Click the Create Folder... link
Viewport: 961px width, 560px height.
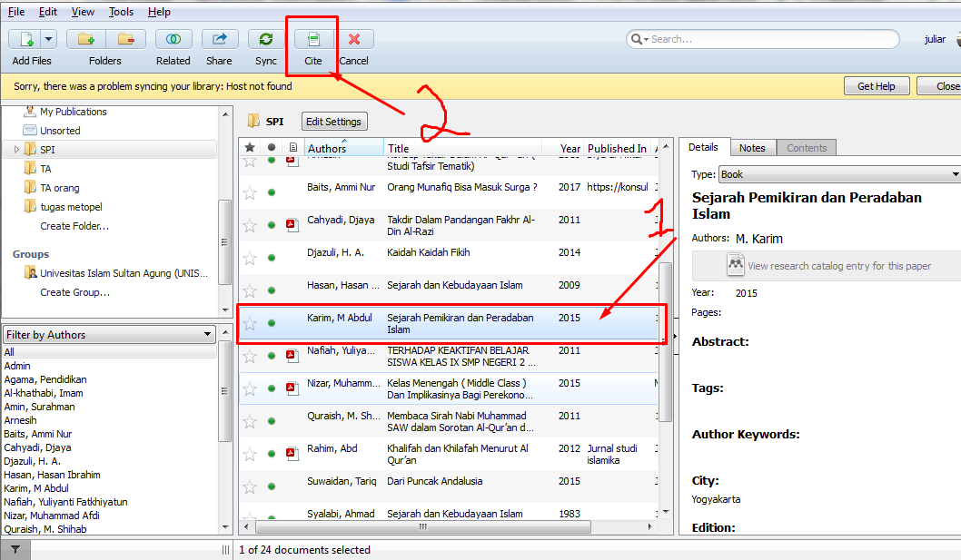coord(74,226)
